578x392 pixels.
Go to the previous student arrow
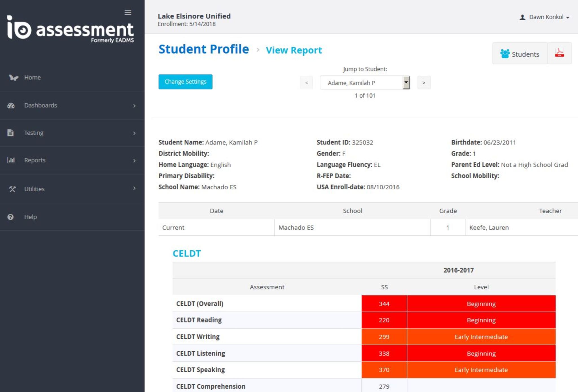point(306,83)
